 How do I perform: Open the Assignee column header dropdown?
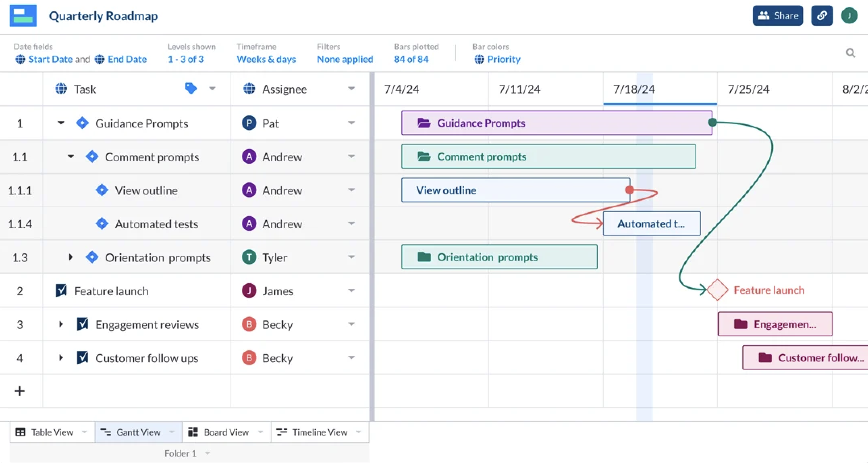pos(351,89)
